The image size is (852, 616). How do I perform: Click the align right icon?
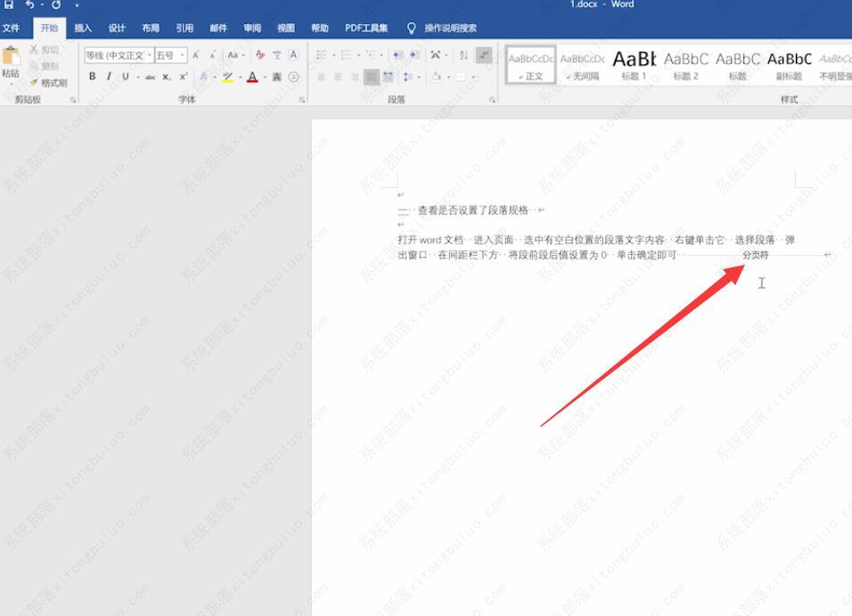355,78
